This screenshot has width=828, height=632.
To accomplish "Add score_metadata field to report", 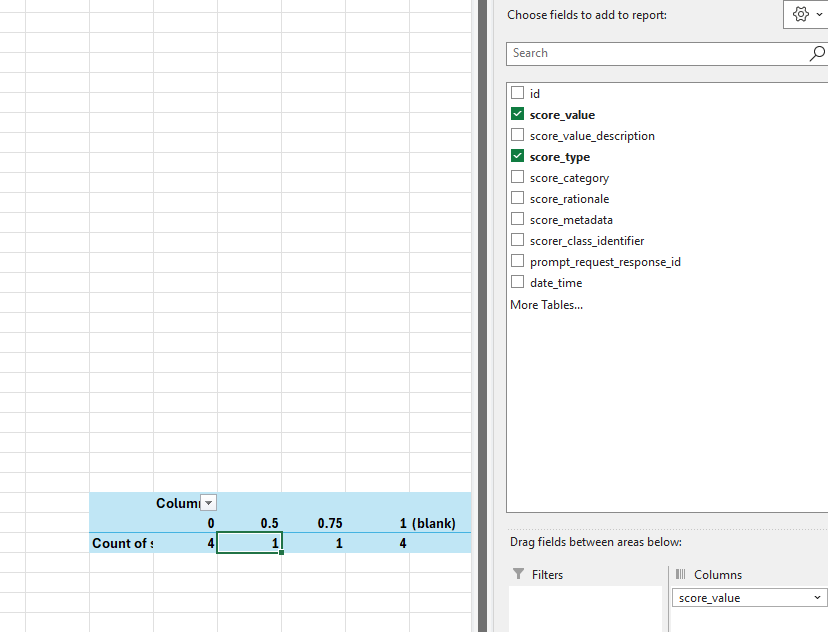I will pos(517,219).
